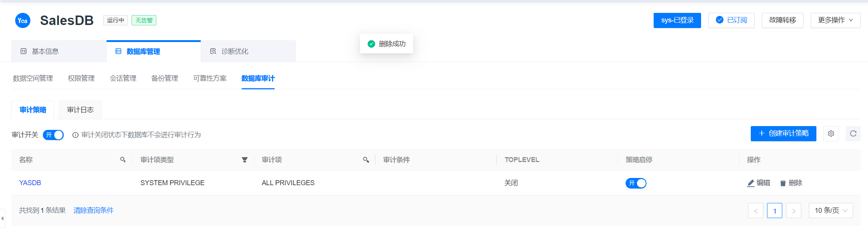Click the Yas database logo icon

[23, 20]
